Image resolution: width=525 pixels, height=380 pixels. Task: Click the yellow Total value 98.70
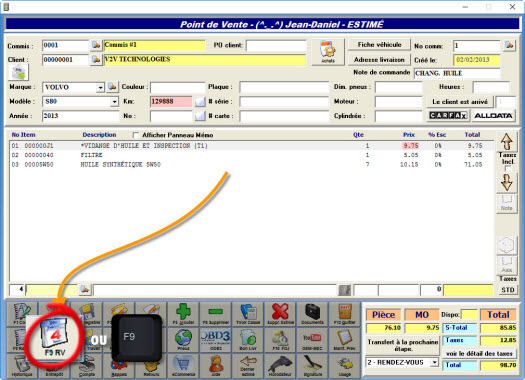pyautogui.click(x=498, y=365)
